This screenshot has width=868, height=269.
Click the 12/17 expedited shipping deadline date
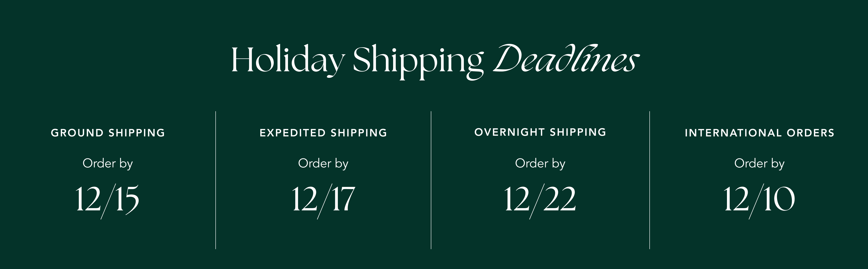[323, 200]
